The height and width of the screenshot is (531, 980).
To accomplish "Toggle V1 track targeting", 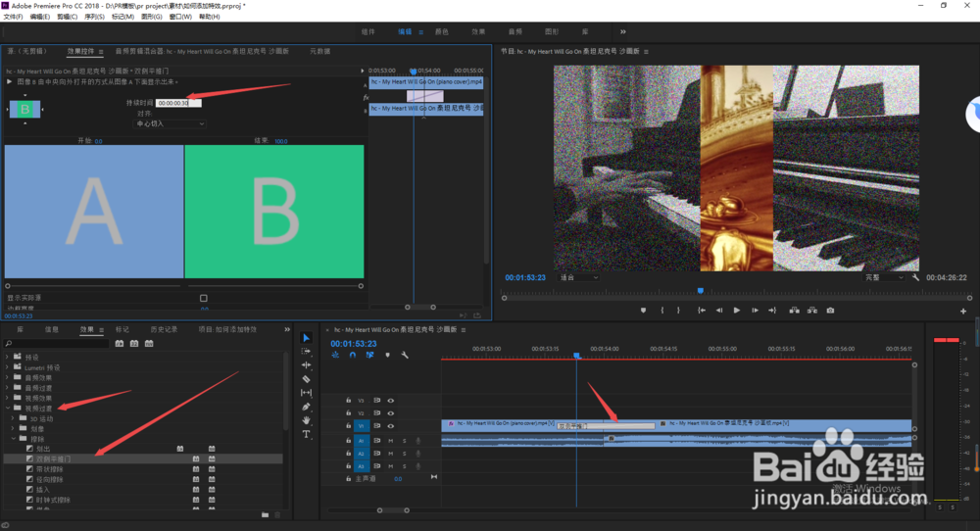I will (x=362, y=426).
